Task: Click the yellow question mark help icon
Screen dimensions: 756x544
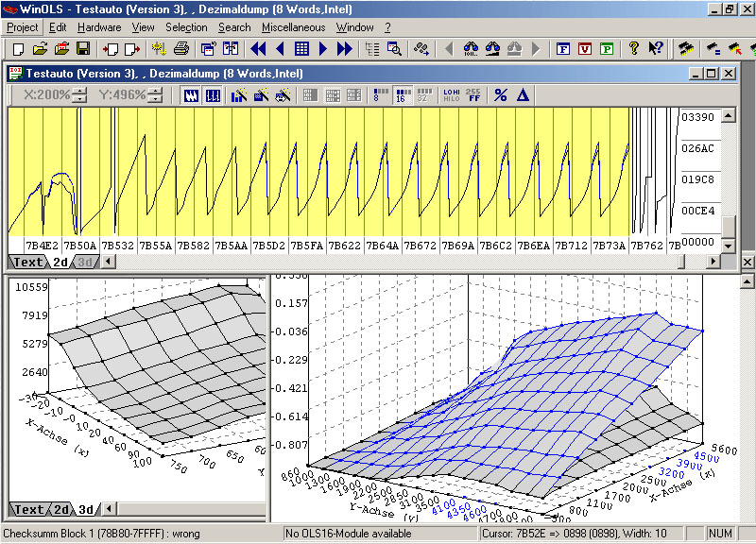Action: [633, 49]
